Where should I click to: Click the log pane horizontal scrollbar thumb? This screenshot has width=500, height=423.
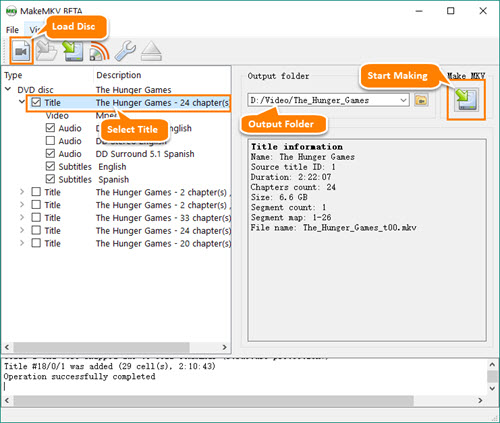[x=213, y=400]
